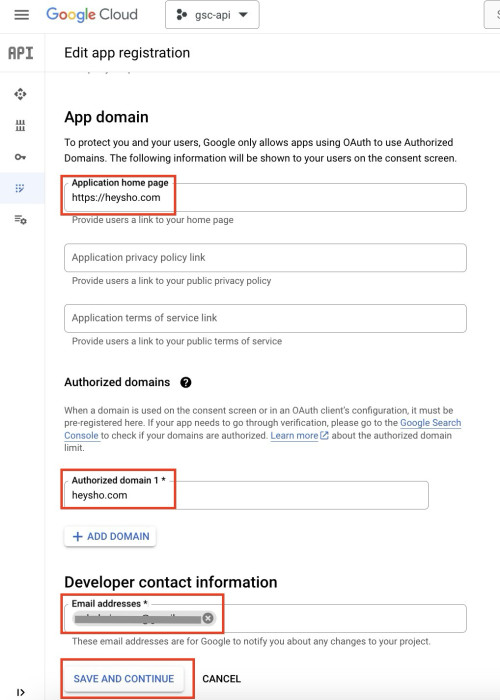The width and height of the screenshot is (500, 700).
Task: Remove the email address chip
Action: 208,618
